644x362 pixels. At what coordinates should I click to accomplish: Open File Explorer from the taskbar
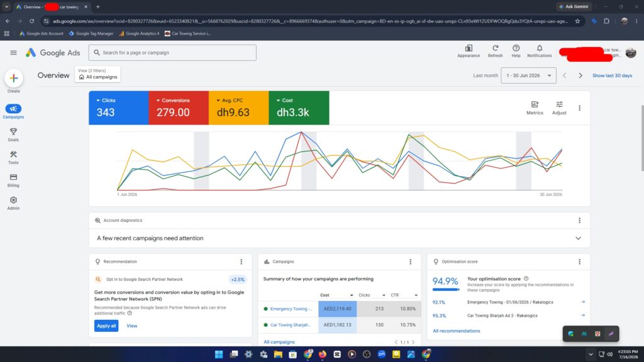coord(278,354)
